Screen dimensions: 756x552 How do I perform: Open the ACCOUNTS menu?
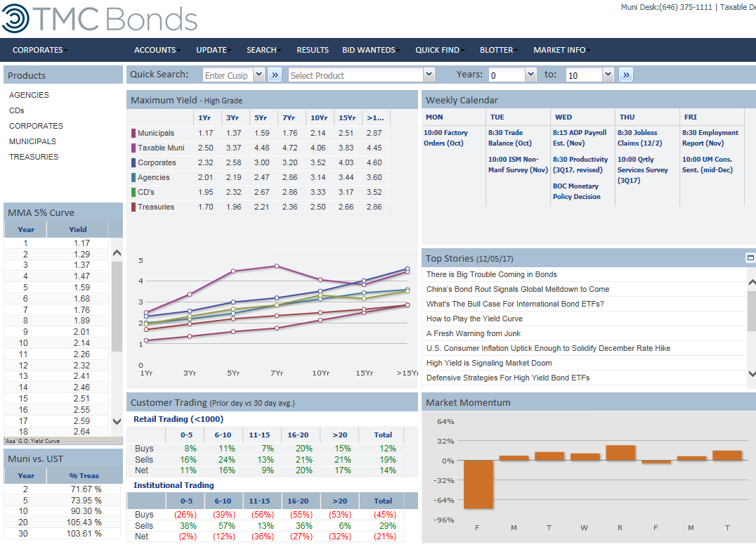tap(157, 50)
